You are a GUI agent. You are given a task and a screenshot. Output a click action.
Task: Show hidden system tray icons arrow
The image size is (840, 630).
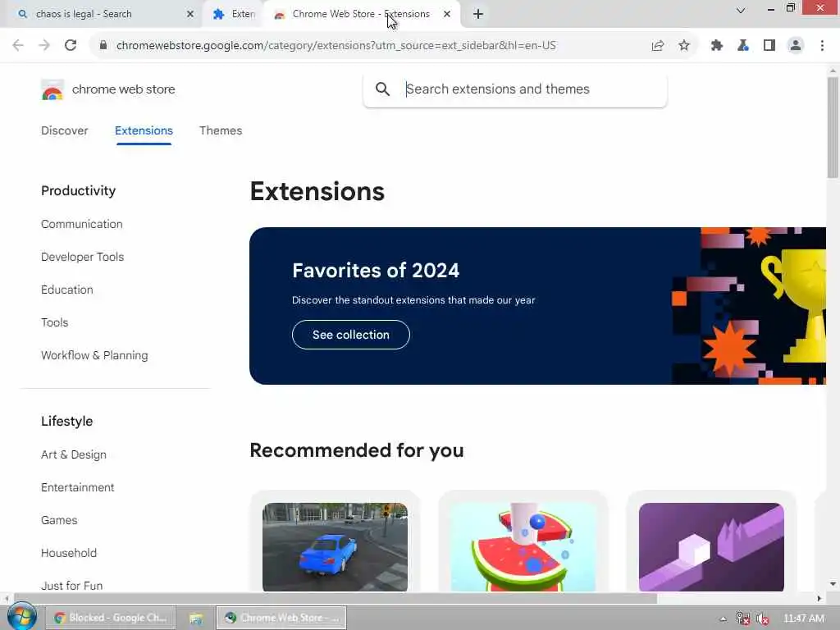click(724, 619)
